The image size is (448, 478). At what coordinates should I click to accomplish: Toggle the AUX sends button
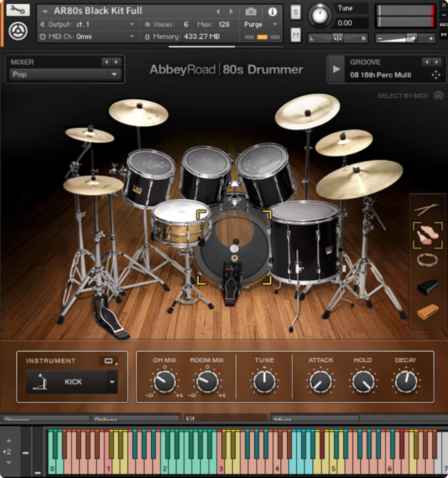(444, 25)
